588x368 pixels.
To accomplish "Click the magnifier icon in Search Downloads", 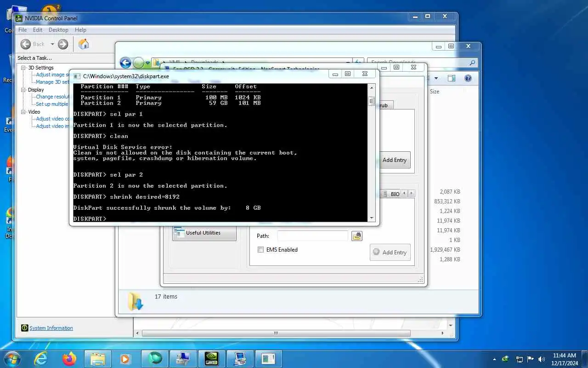I will pos(472,63).
